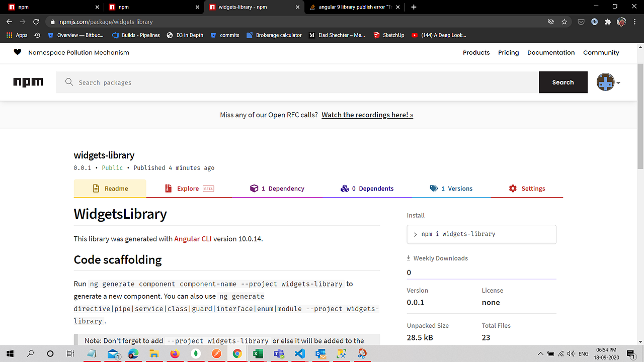Click the Angular CLI link in the readme
644x362 pixels.
pos(193,239)
